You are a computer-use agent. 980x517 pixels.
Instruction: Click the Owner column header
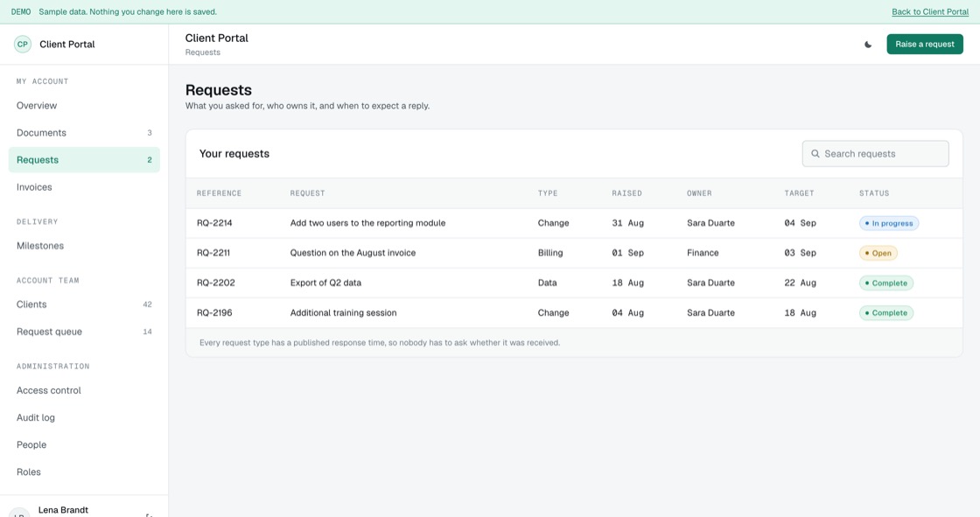(699, 193)
